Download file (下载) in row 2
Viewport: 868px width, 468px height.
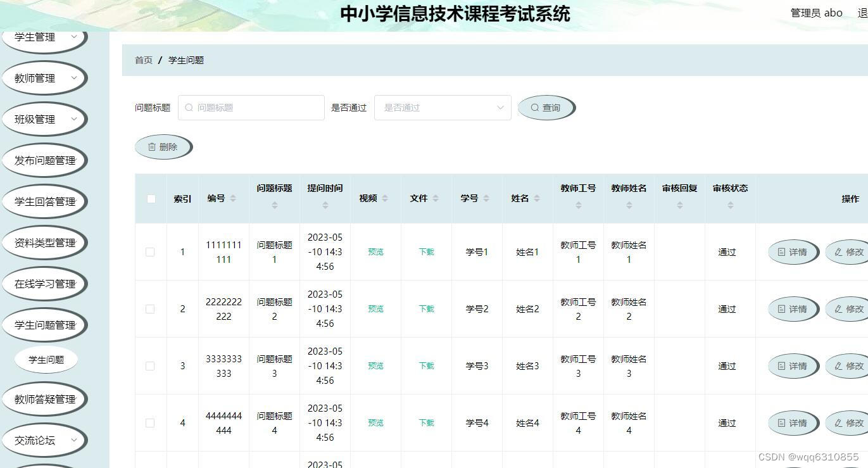[426, 309]
